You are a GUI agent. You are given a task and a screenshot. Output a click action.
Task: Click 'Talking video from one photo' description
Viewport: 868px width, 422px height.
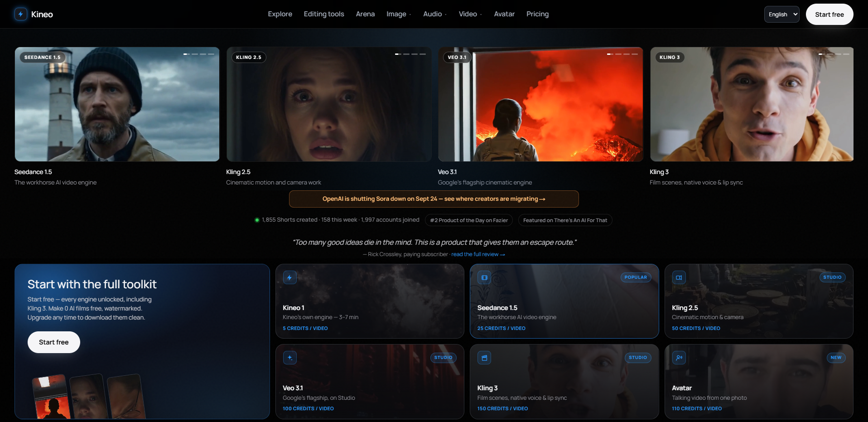click(709, 398)
